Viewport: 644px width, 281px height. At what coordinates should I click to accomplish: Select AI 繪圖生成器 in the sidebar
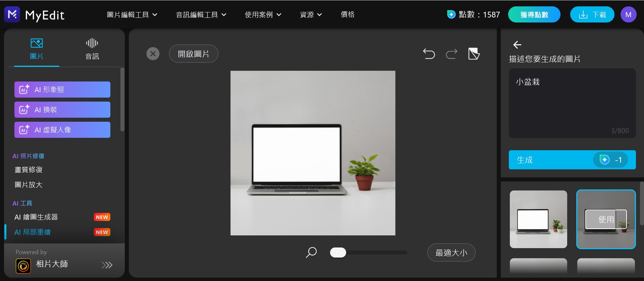click(36, 217)
